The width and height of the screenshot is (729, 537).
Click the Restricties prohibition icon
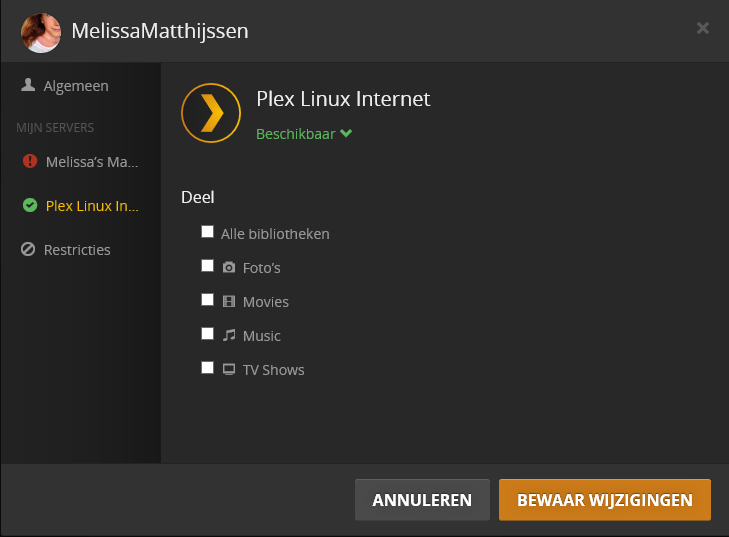[x=28, y=249]
